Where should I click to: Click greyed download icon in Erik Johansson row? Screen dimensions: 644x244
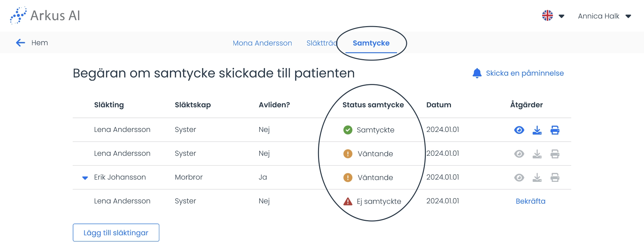[x=537, y=178]
